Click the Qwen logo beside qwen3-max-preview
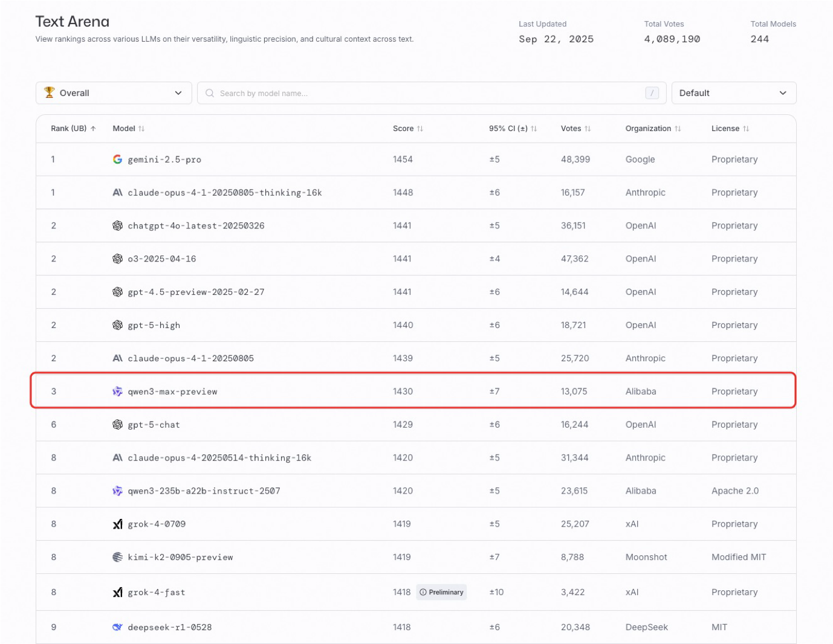 click(x=117, y=391)
